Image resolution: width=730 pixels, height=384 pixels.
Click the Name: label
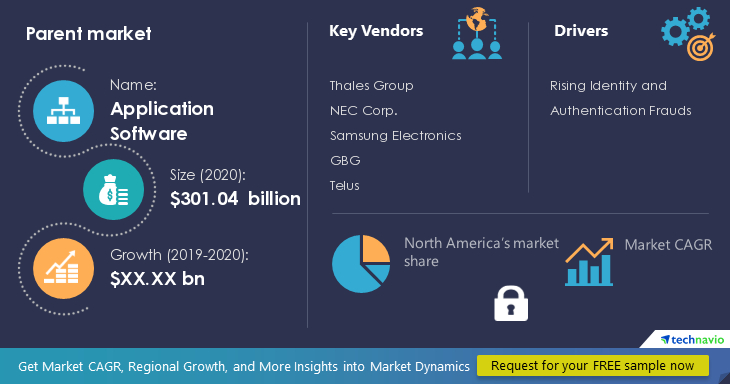[133, 85]
